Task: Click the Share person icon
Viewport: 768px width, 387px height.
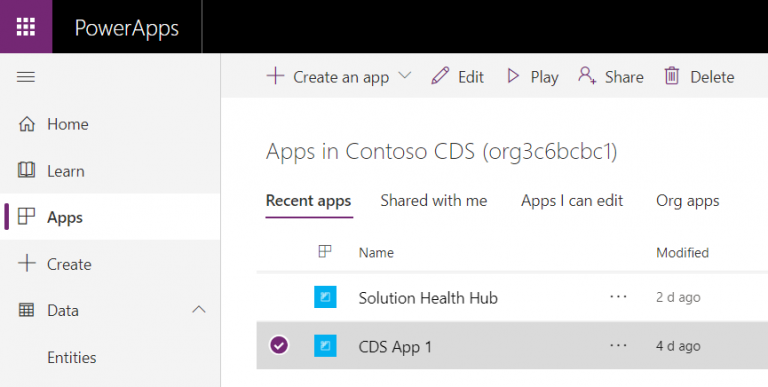Action: [587, 76]
